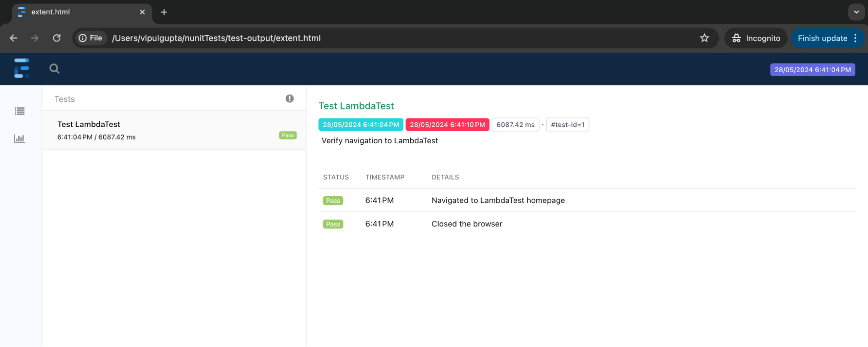868x347 pixels.
Task: Click 'Closed the browser' log detail
Action: pyautogui.click(x=467, y=224)
